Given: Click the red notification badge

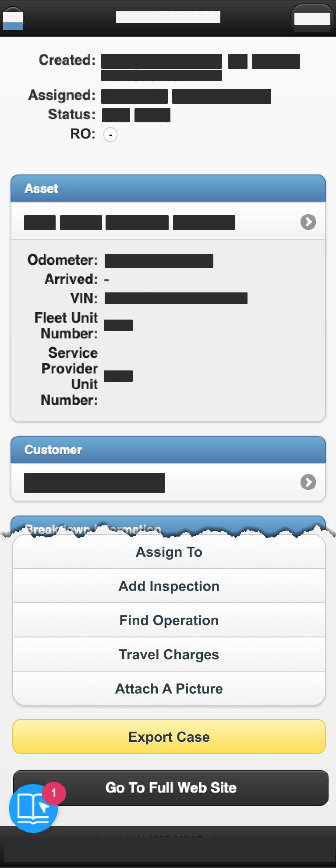Looking at the screenshot, I should [54, 793].
